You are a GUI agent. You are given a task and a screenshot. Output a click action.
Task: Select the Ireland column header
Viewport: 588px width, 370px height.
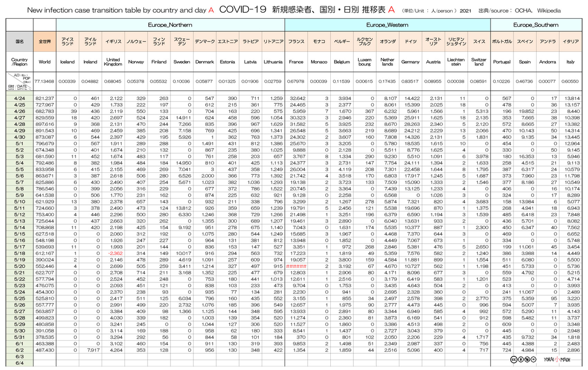(90, 62)
